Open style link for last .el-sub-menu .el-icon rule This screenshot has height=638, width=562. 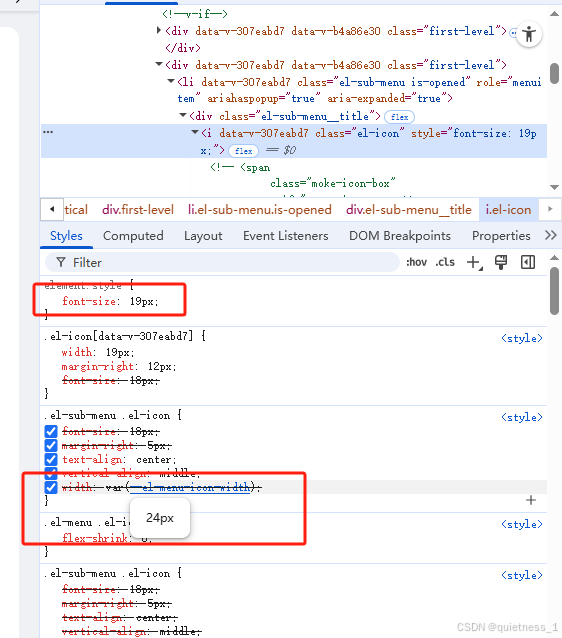tap(522, 575)
